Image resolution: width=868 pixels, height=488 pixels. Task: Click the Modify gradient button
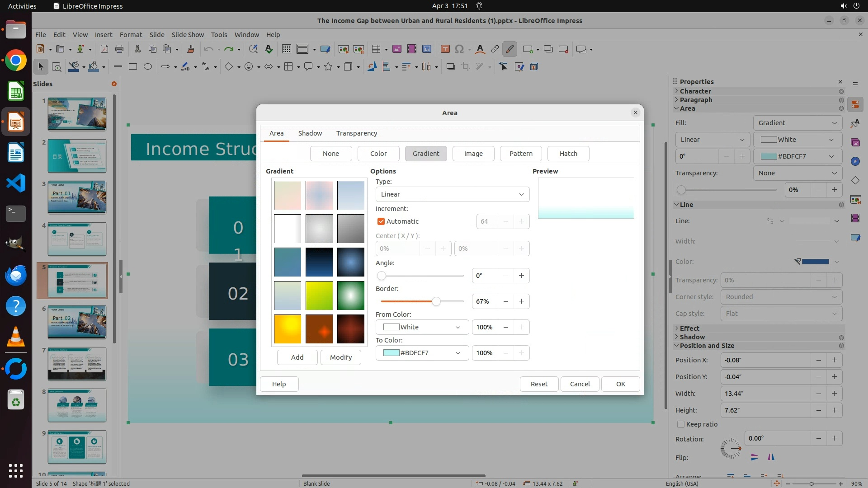click(340, 357)
